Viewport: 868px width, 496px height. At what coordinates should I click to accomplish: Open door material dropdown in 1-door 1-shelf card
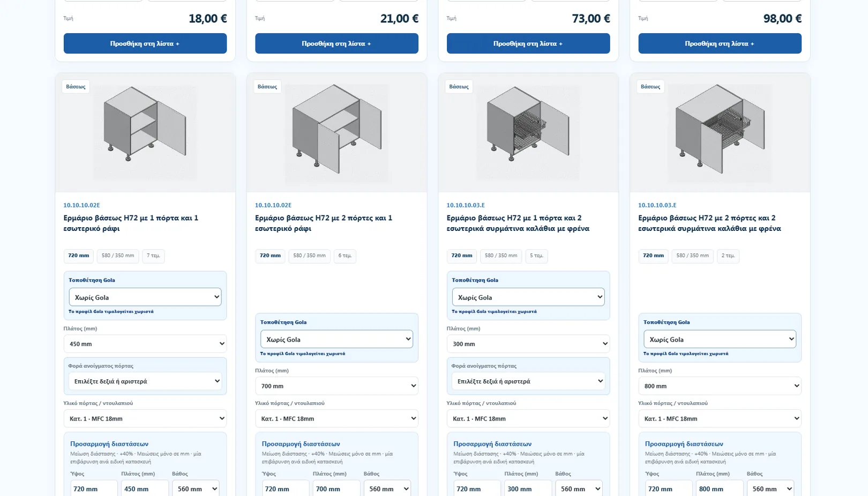click(145, 418)
